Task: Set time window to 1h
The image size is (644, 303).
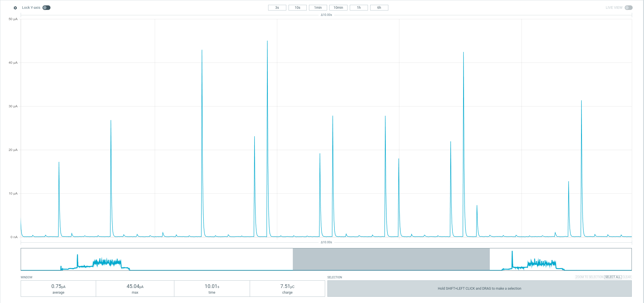Action: (x=359, y=8)
